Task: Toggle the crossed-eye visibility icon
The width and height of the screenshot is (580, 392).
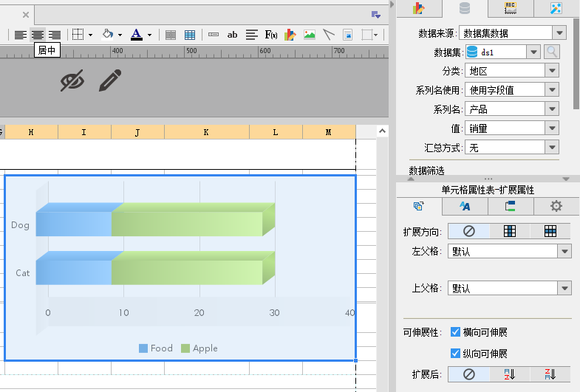Action: pyautogui.click(x=72, y=81)
